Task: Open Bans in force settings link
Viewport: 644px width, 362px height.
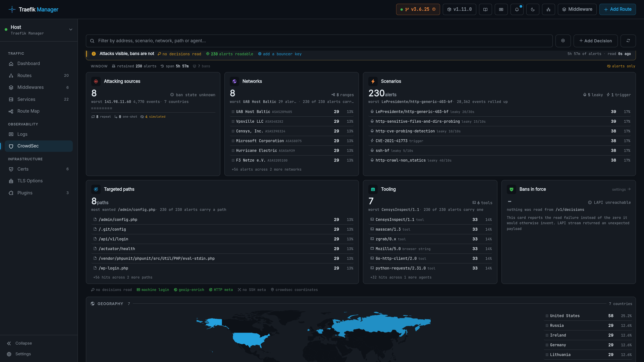Action: 621,189
